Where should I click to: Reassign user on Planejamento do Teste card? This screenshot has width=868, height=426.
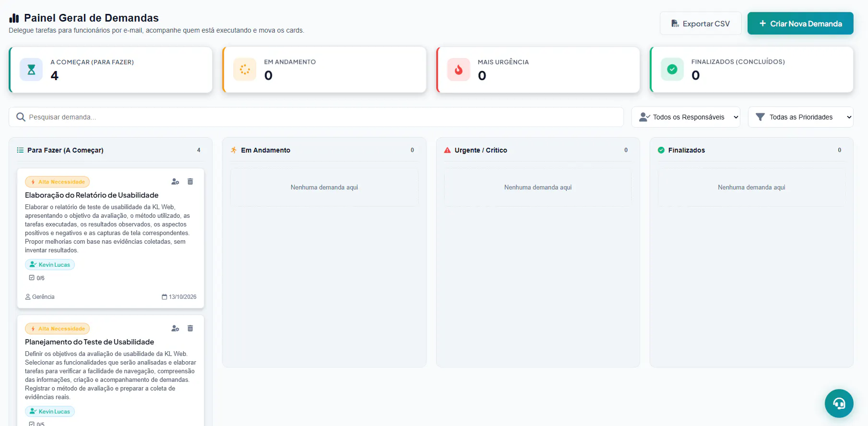(175, 328)
